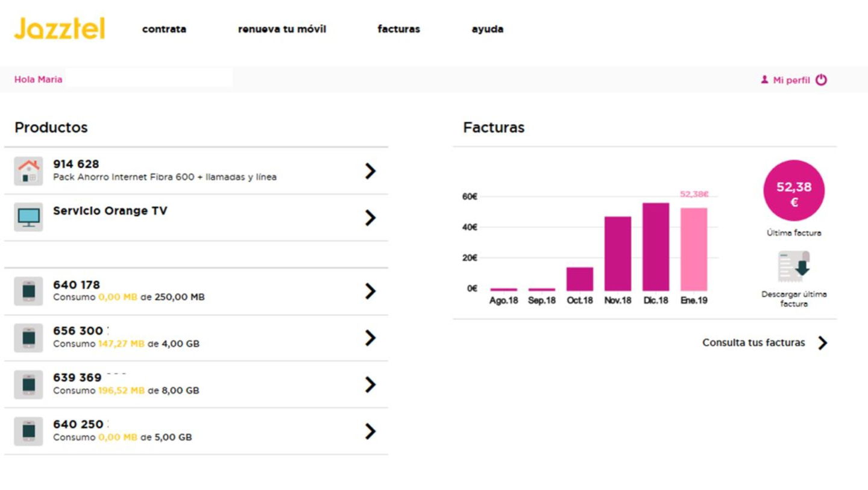The width and height of the screenshot is (868, 490).
Task: Click the Jazztel logo
Action: (x=60, y=28)
